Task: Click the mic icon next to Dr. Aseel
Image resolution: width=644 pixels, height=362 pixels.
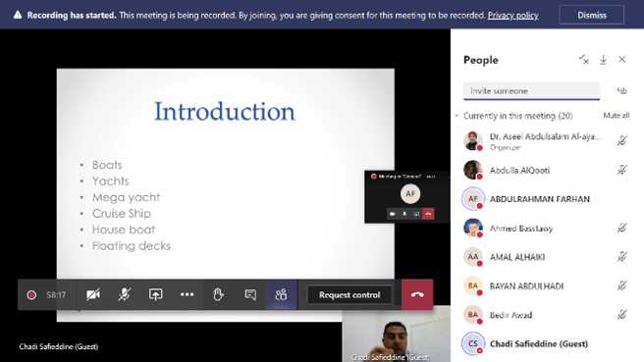Action: tap(622, 141)
